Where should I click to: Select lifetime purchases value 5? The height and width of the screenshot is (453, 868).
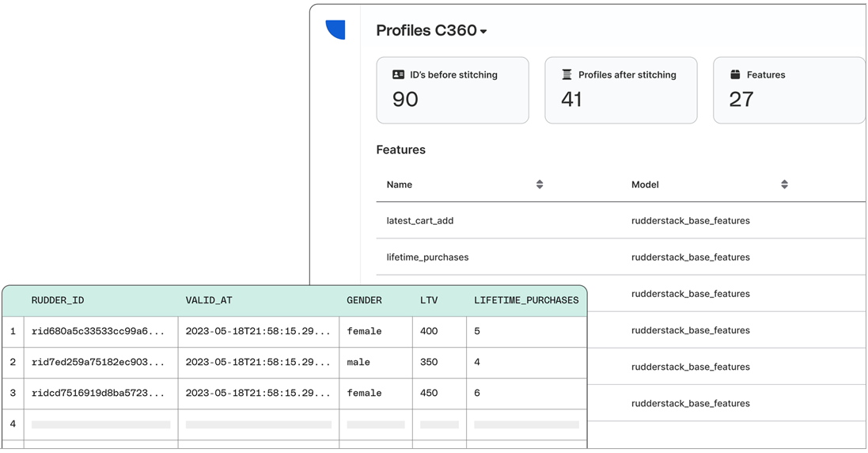pyautogui.click(x=477, y=331)
